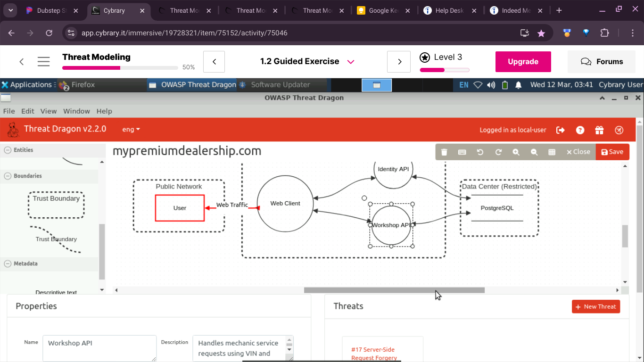This screenshot has width=644, height=362.
Task: Zoom out on the diagram canvas
Action: click(x=534, y=152)
